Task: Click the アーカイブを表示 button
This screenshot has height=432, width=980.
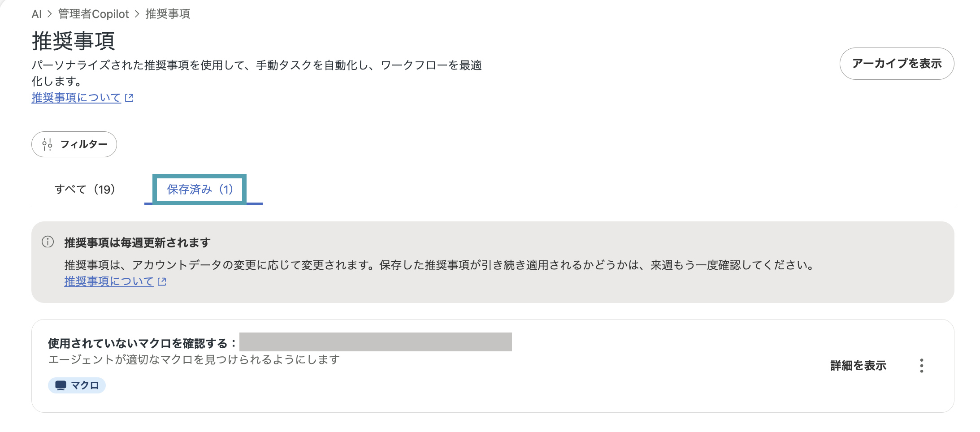Action: click(x=897, y=64)
